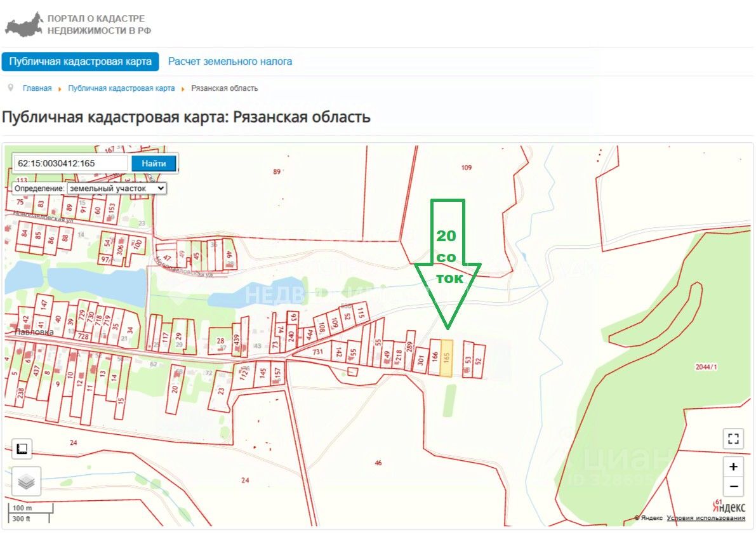
Task: Select parcel 147 on the map
Action: (44, 305)
